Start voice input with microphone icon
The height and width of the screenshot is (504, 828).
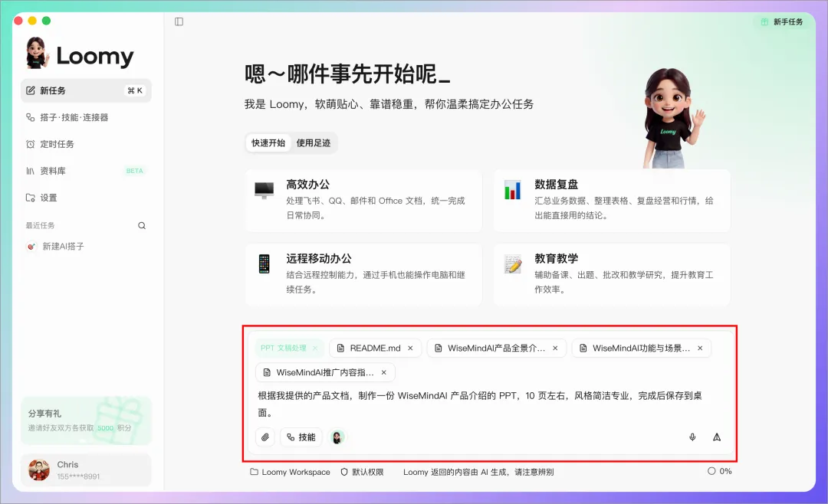[692, 437]
